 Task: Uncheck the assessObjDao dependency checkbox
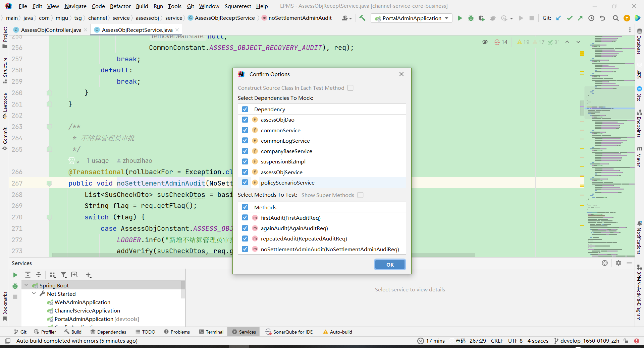tap(245, 120)
